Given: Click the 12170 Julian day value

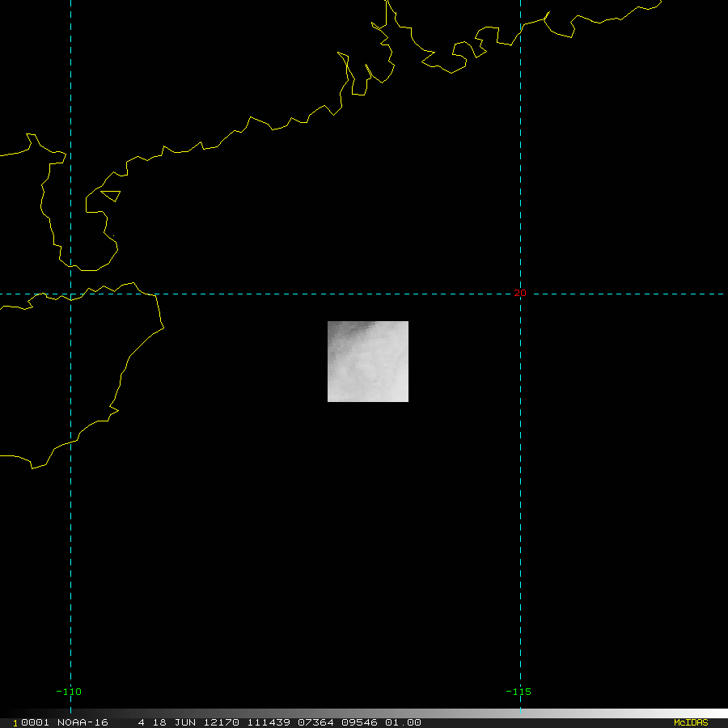Looking at the screenshot, I should pyautogui.click(x=221, y=722).
